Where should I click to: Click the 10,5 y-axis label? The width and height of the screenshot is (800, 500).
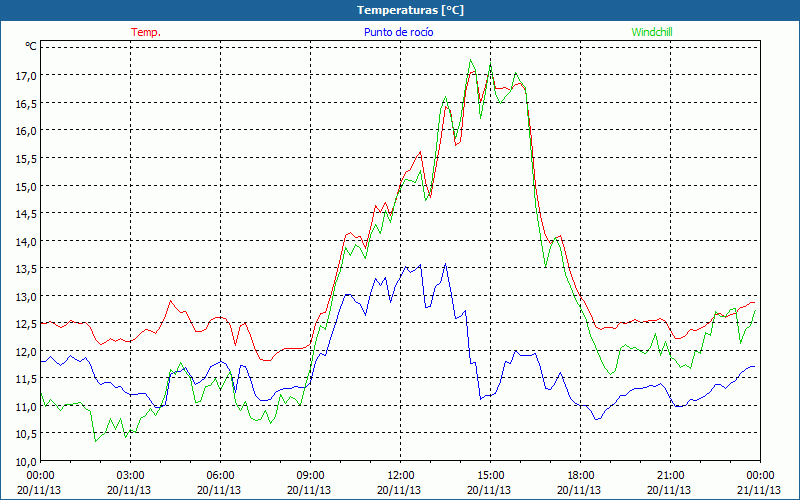click(27, 434)
